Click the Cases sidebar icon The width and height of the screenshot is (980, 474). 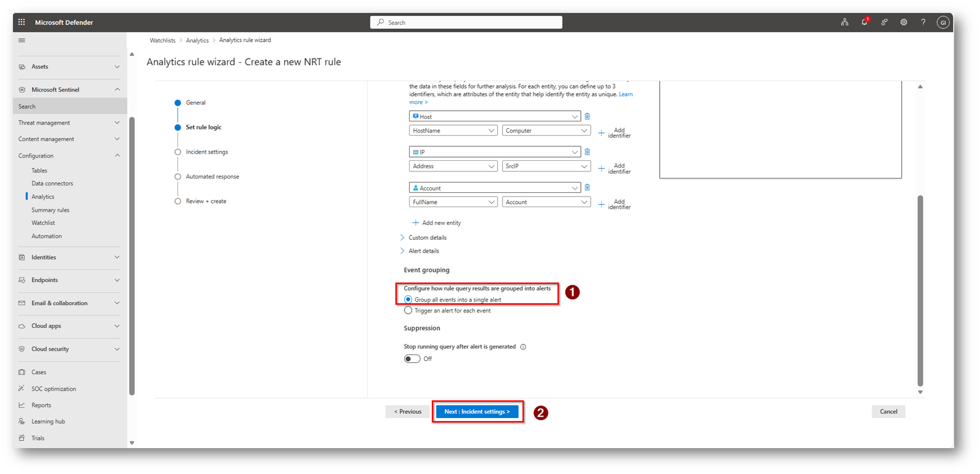[x=22, y=372]
